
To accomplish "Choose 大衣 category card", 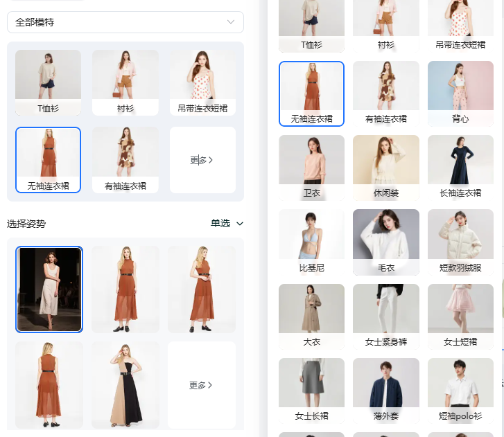I will click(x=311, y=316).
